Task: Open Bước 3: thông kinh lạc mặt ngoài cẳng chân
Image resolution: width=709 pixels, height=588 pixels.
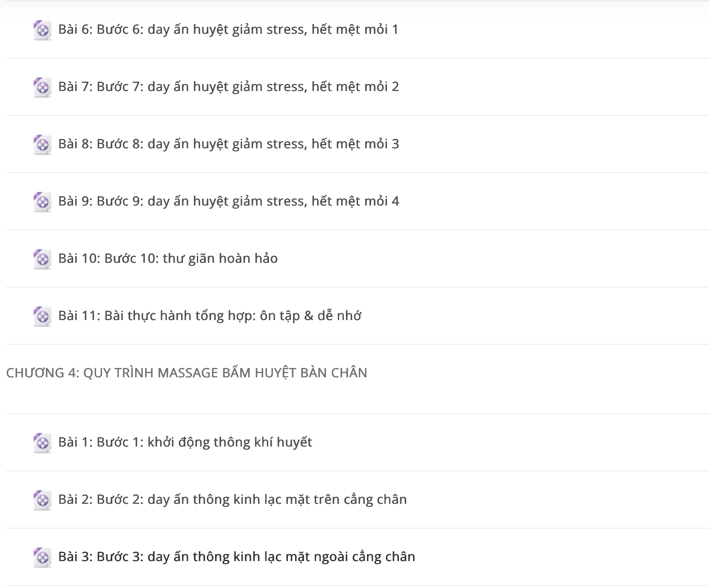Action: pyautogui.click(x=237, y=557)
